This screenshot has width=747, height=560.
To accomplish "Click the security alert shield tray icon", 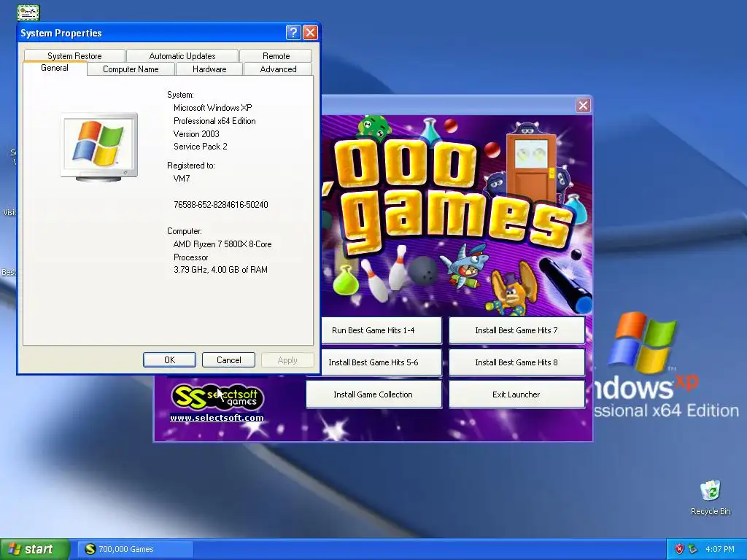I will 679,549.
